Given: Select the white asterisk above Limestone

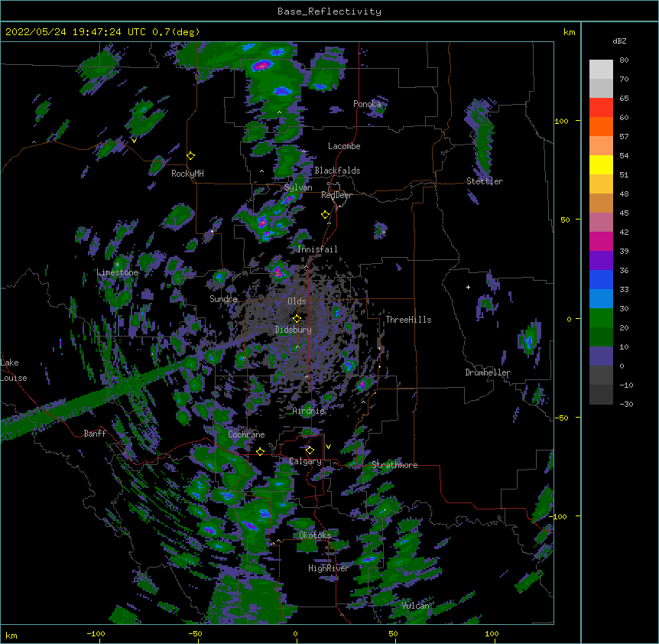Looking at the screenshot, I should (x=117, y=265).
